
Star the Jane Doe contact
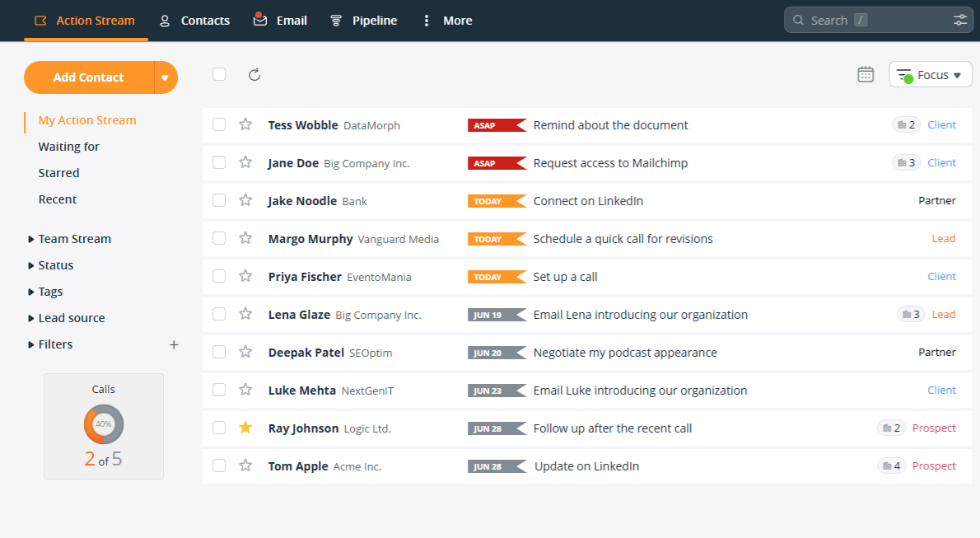pos(245,162)
